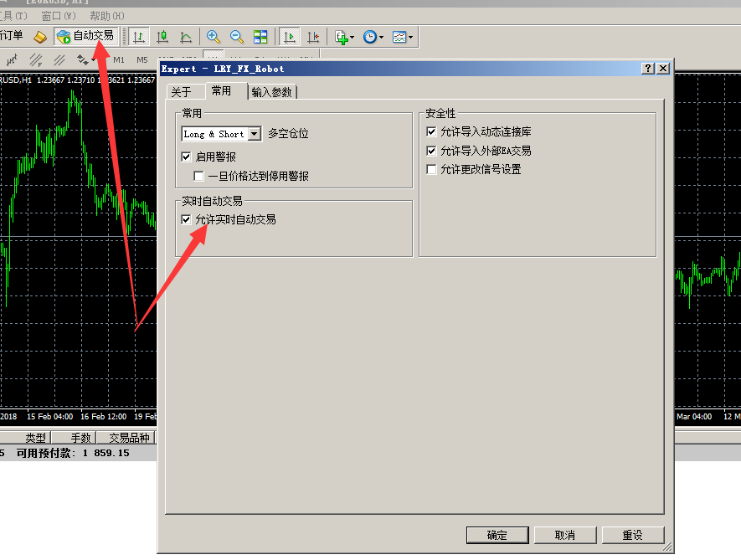This screenshot has height=560, width=741.
Task: Toggle the 自动交易 AutoTrading toolbar button
Action: point(85,36)
